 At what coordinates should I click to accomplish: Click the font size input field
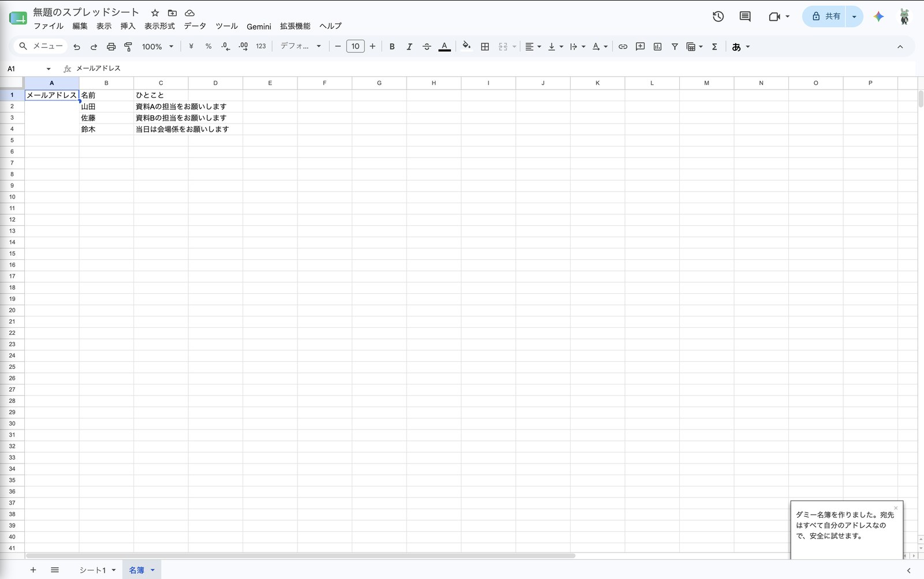tap(355, 46)
